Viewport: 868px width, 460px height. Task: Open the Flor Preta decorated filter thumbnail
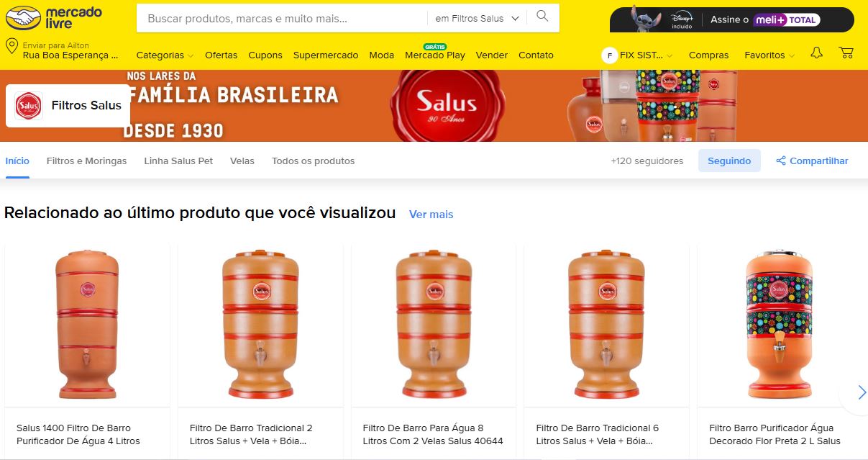(x=780, y=325)
